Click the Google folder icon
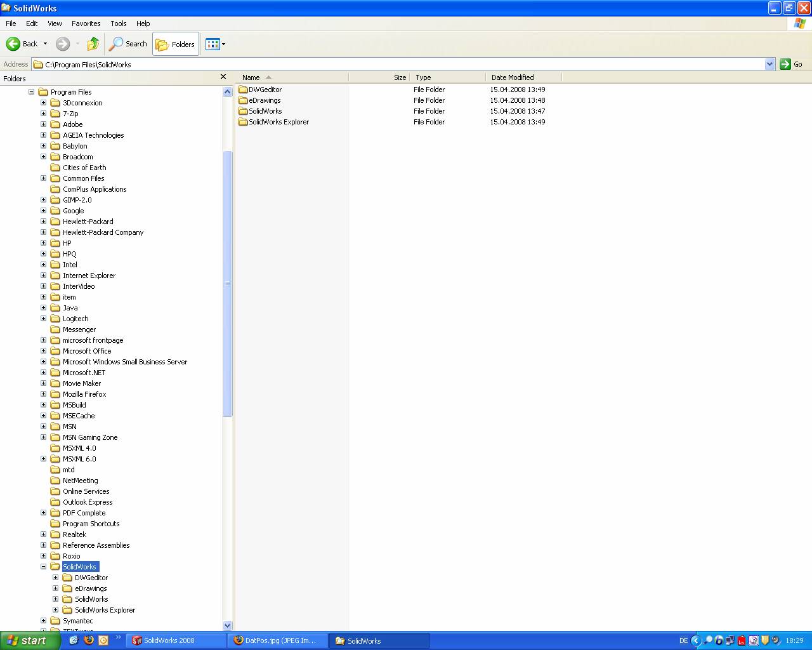 (55, 211)
